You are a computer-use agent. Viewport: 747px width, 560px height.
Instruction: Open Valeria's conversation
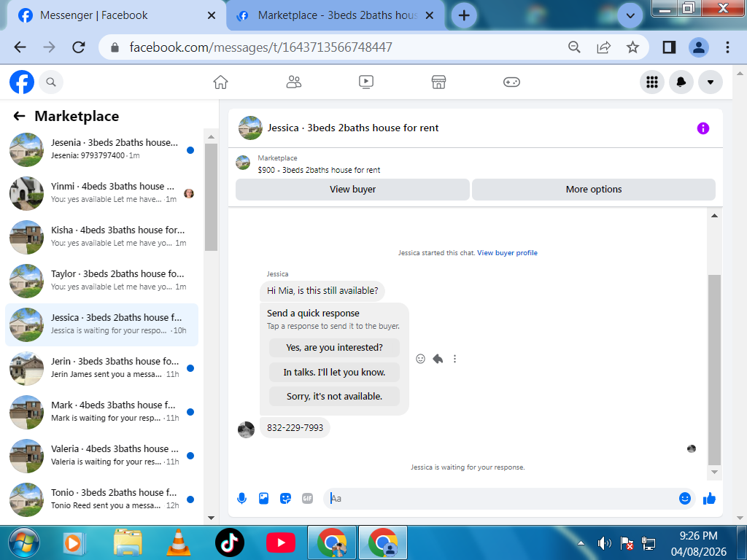[101, 456]
